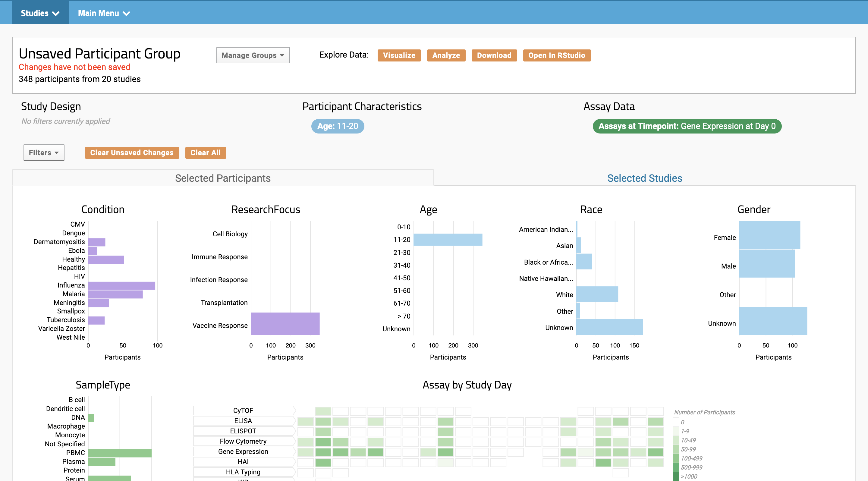The image size is (868, 481).
Task: Select the Influenza bar in Condition chart
Action: click(122, 286)
